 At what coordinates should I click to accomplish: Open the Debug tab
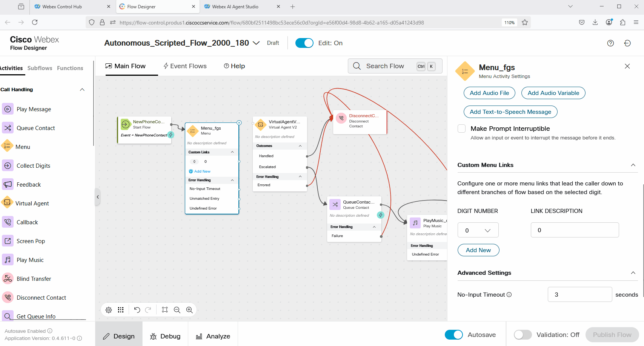click(165, 336)
